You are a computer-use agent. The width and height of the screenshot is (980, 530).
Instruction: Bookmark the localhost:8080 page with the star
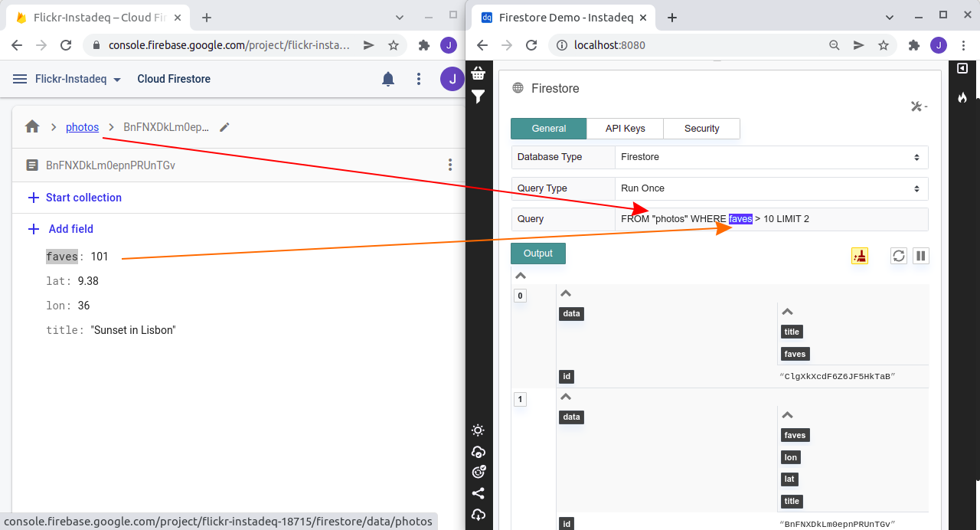(884, 45)
